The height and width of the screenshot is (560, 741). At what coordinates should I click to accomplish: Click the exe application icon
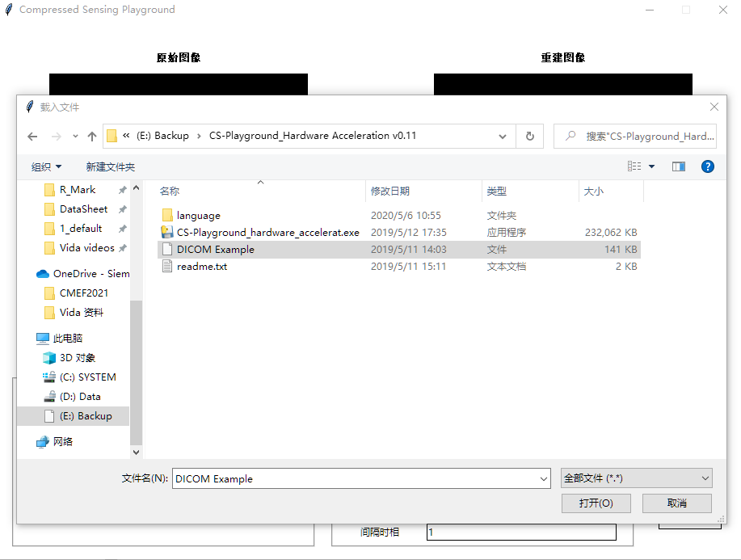click(167, 232)
